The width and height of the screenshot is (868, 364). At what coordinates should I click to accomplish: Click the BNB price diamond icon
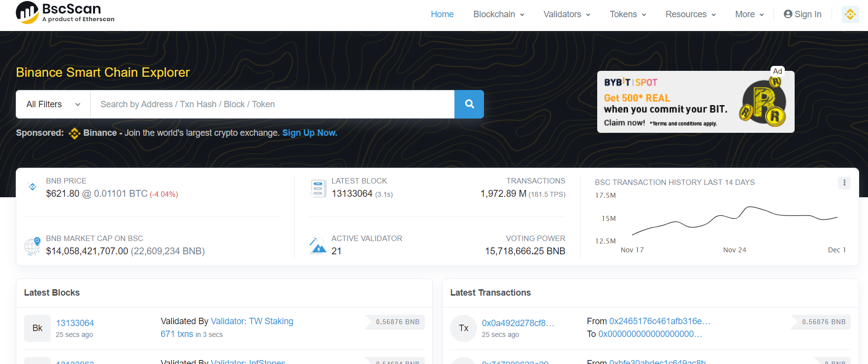point(32,187)
